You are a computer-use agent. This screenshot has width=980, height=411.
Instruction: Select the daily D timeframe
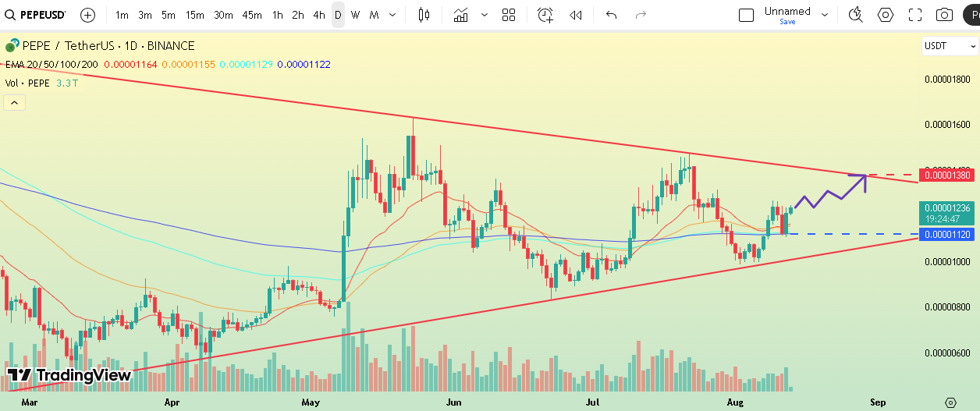pos(338,15)
